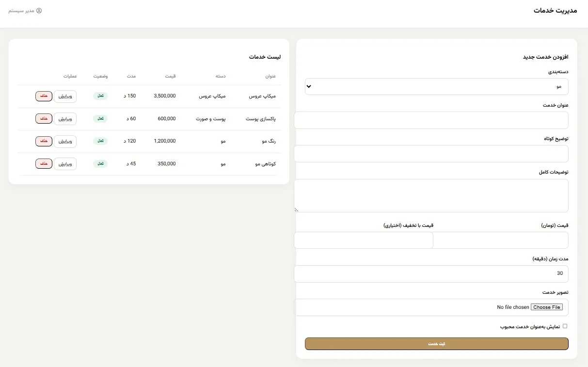Image resolution: width=588 pixels, height=367 pixels.
Task: Edit the میکاپ عروس service row
Action: [x=65, y=96]
